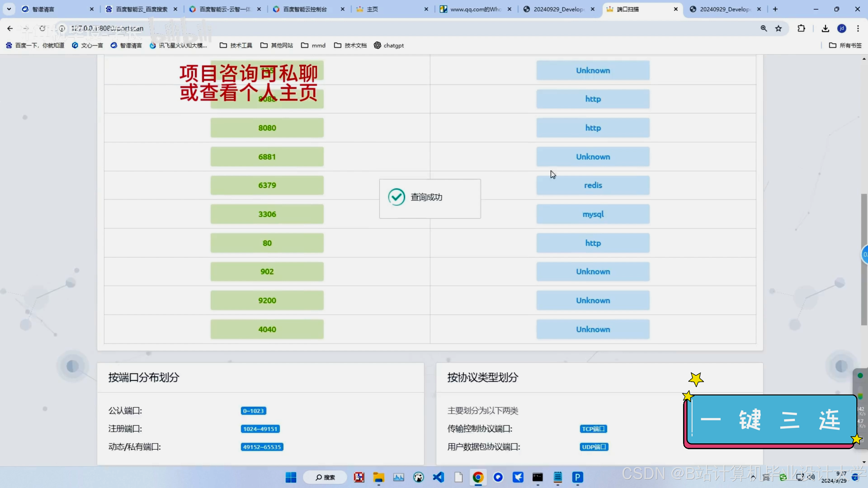Switch to the 智谱清言 tab
This screenshot has height=488, width=868.
coord(43,9)
